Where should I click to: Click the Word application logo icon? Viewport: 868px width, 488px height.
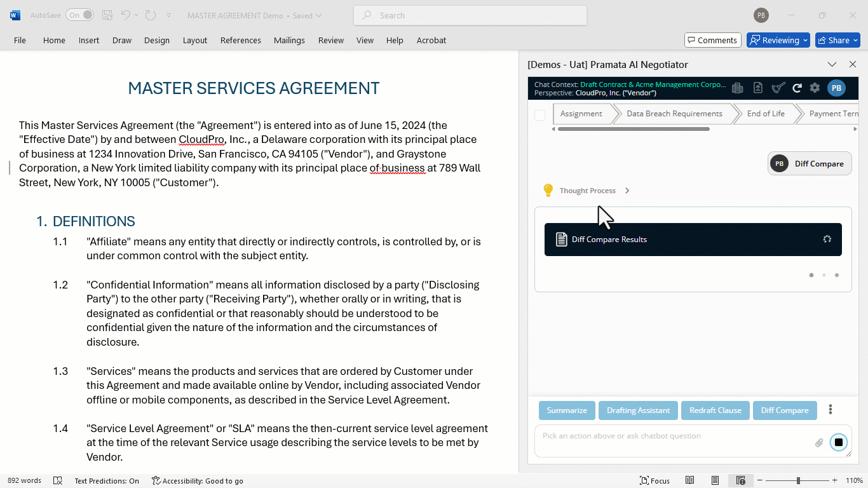[15, 15]
